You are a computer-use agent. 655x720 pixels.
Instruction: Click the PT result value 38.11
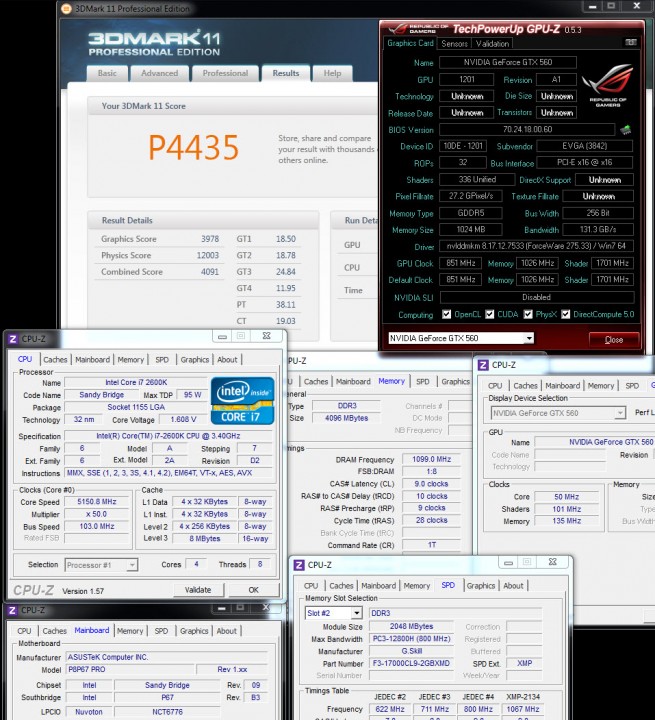(286, 304)
